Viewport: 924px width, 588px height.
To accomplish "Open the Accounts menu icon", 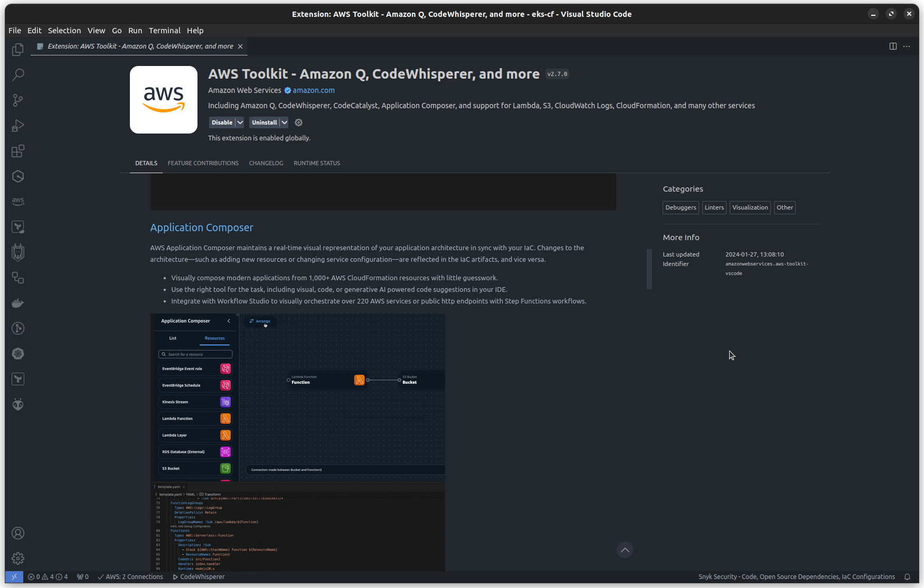I will pyautogui.click(x=18, y=533).
